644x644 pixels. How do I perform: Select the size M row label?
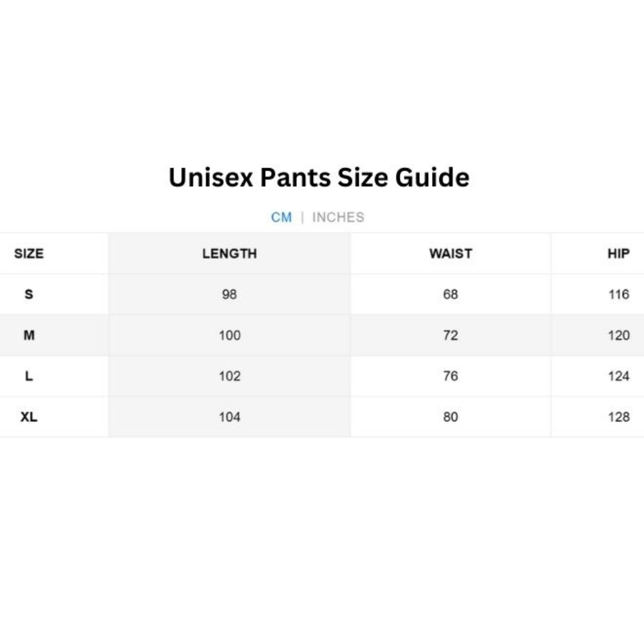pyautogui.click(x=29, y=335)
